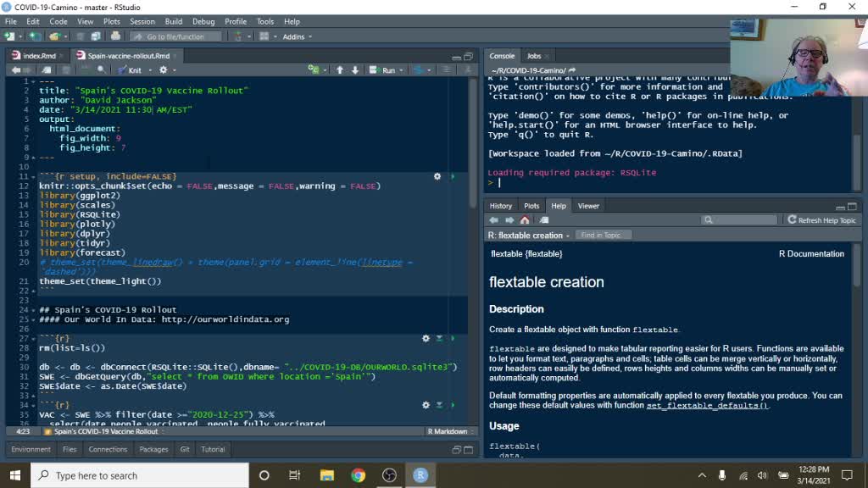View current working directory arrow in Console
This screenshot has height=488, width=868.
(x=572, y=70)
